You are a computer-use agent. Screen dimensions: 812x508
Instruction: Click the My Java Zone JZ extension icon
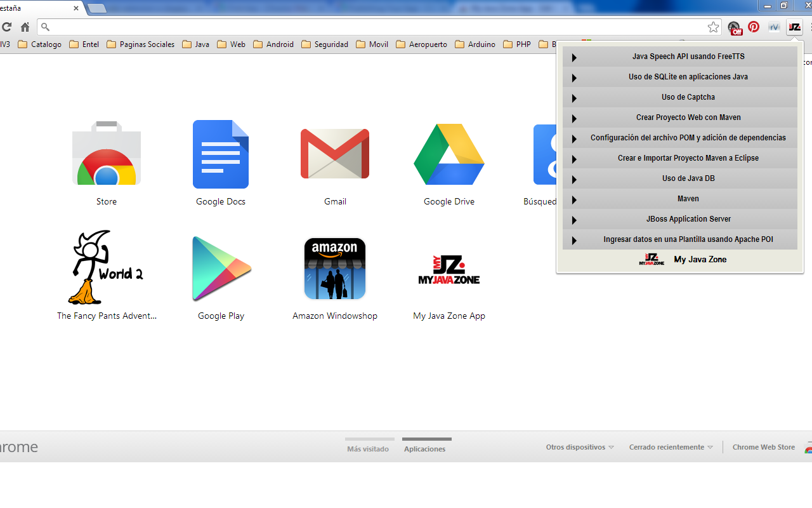tap(794, 27)
